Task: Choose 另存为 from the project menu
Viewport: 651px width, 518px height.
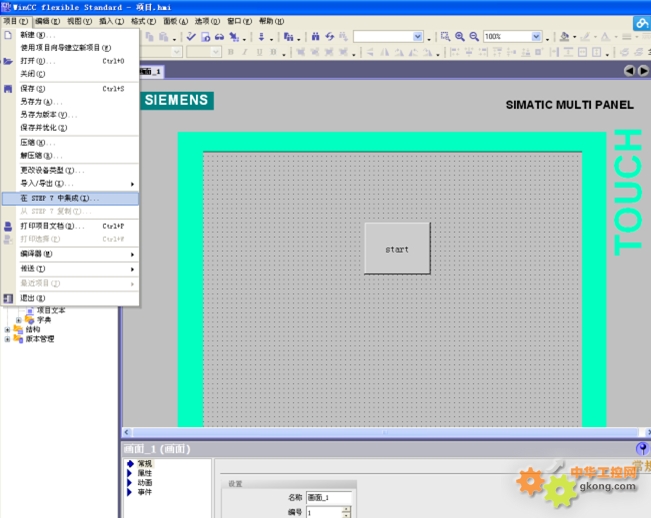Action: click(71, 102)
